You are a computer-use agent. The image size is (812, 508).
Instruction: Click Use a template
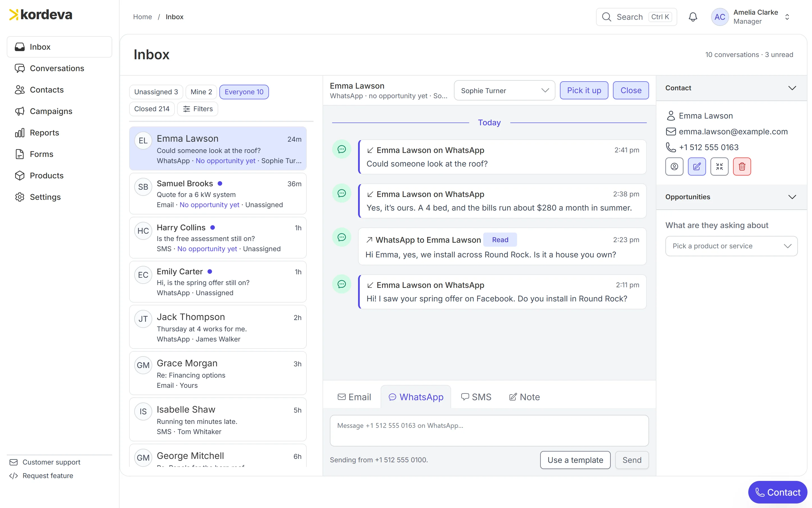coord(575,460)
